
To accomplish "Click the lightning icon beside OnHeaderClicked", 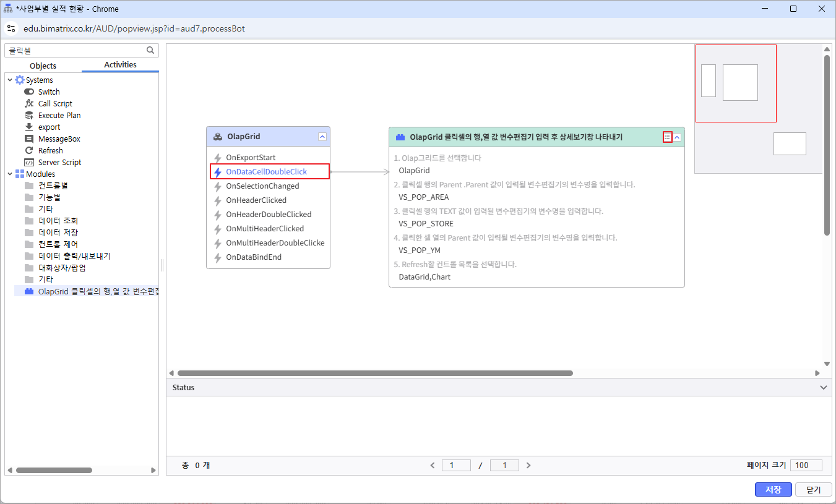I will click(x=218, y=200).
